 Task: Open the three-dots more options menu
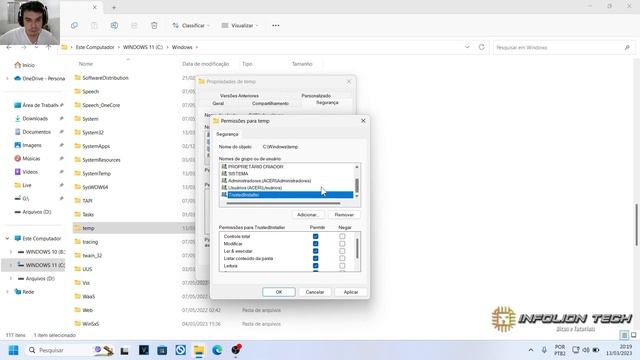[x=276, y=25]
